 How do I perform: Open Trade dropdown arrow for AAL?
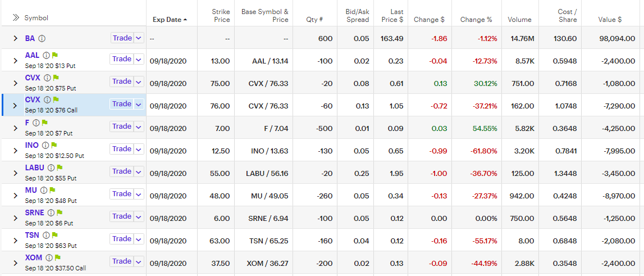pos(139,59)
